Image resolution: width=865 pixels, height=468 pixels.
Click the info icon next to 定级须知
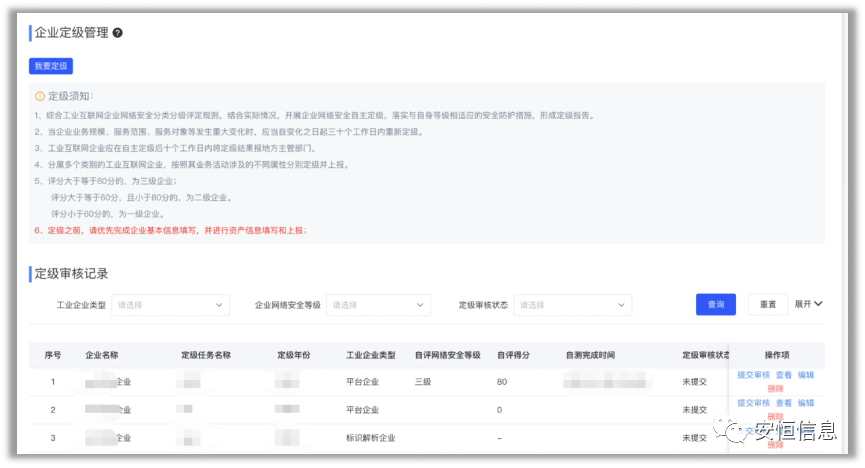[x=39, y=96]
